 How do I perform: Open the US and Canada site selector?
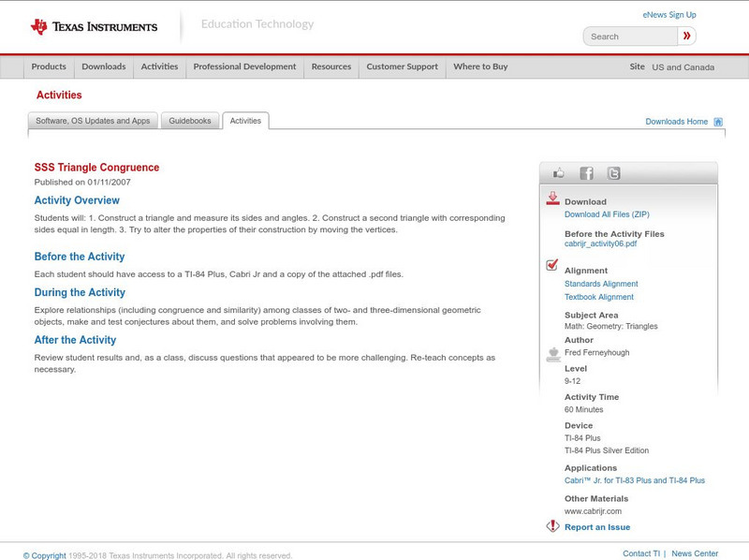click(x=683, y=67)
